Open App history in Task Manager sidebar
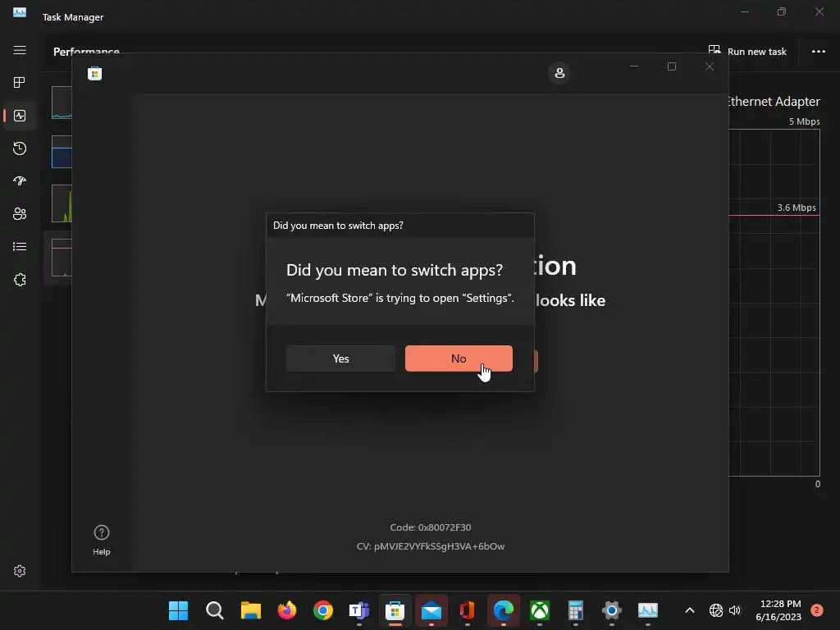 [20, 148]
